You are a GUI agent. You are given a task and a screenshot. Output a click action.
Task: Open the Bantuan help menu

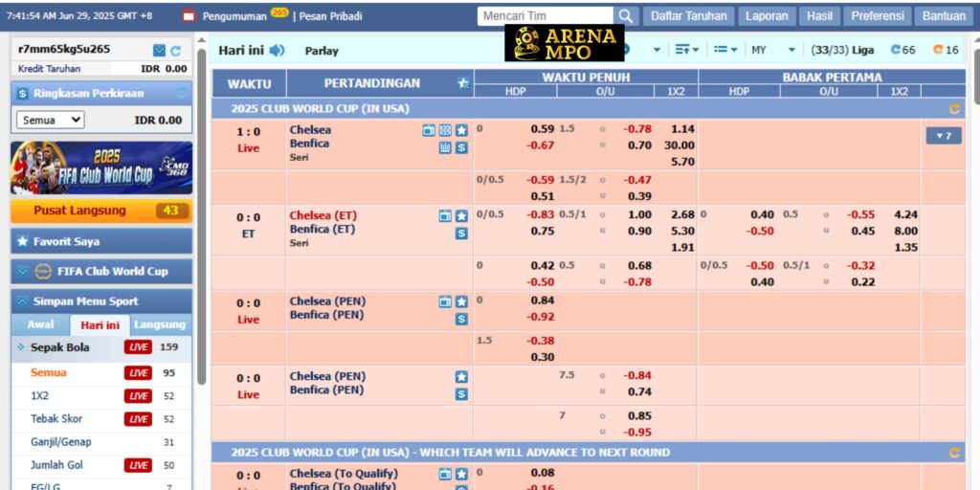944,16
